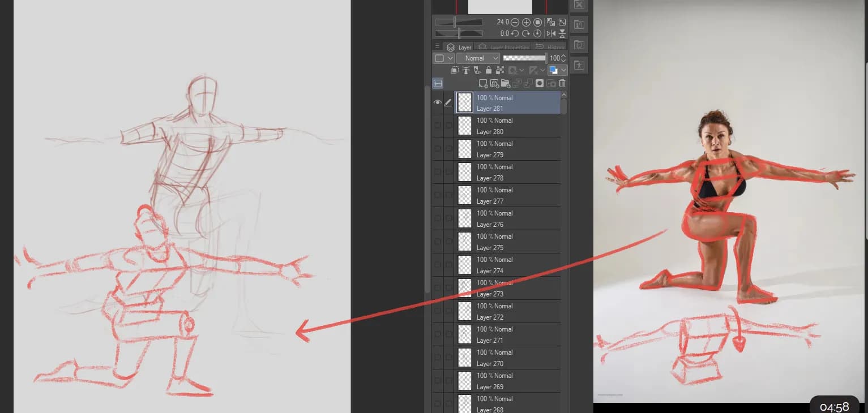Open the Normal blending mode dropdown
The height and width of the screenshot is (413, 868).
coord(478,58)
